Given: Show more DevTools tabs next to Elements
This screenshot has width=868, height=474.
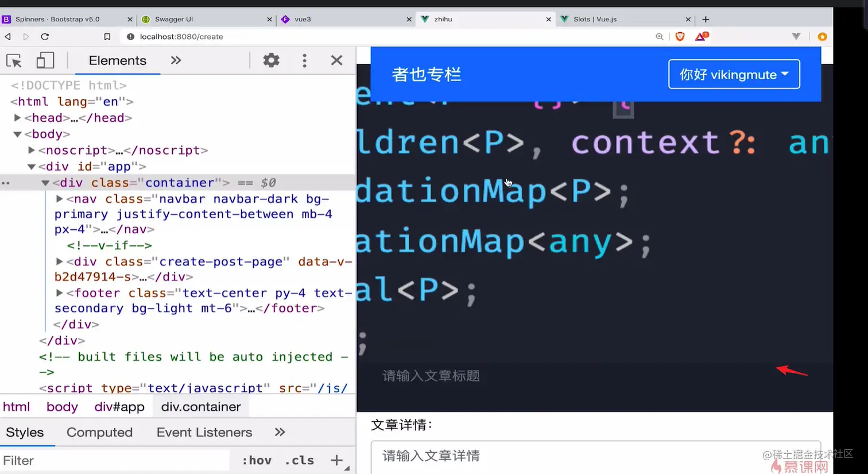Looking at the screenshot, I should 176,60.
